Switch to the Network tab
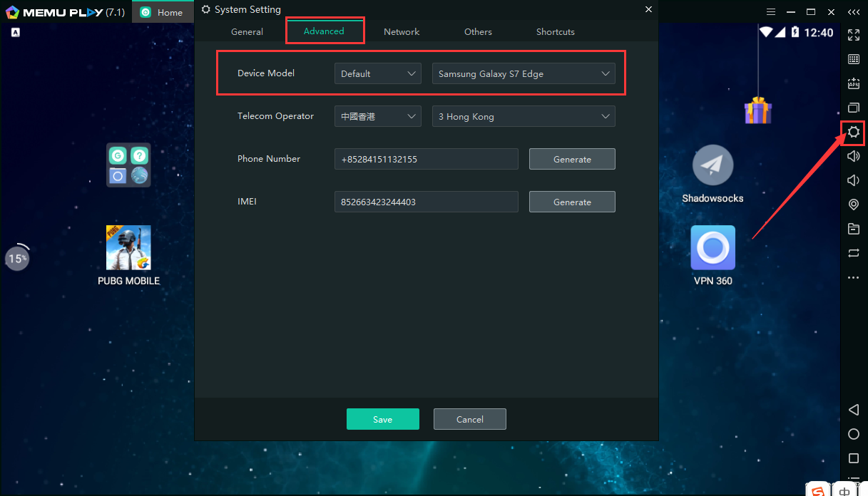The height and width of the screenshot is (496, 868). point(402,32)
